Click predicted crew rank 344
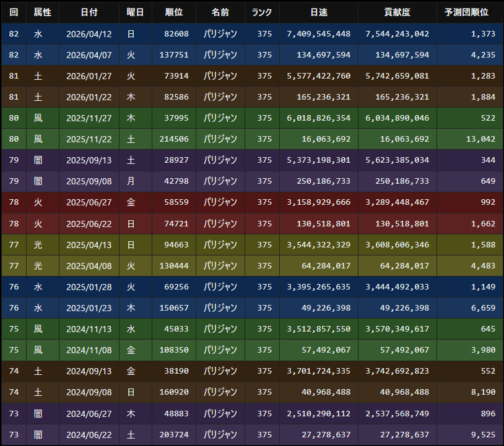 tap(488, 160)
